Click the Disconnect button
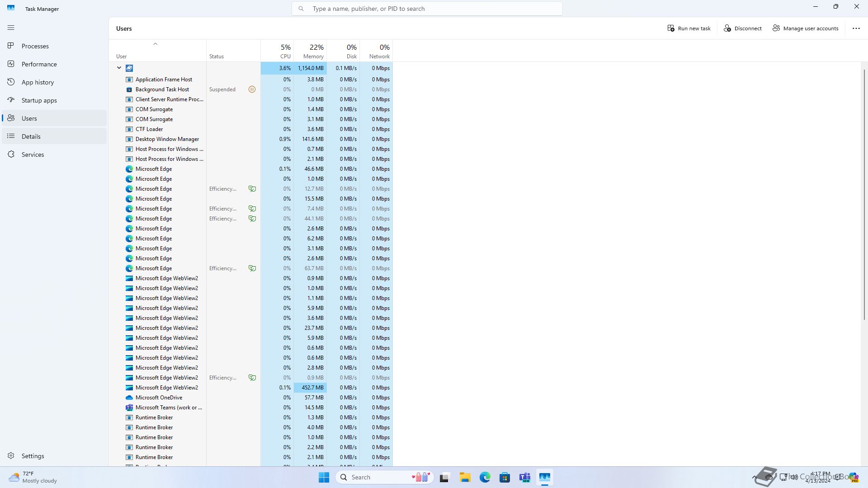868x488 pixels. [743, 28]
